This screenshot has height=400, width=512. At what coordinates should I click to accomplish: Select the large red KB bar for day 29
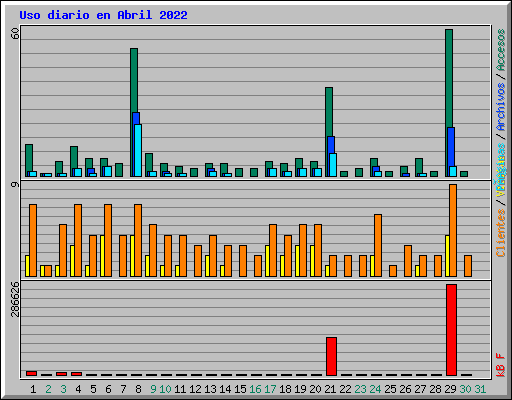(451, 330)
